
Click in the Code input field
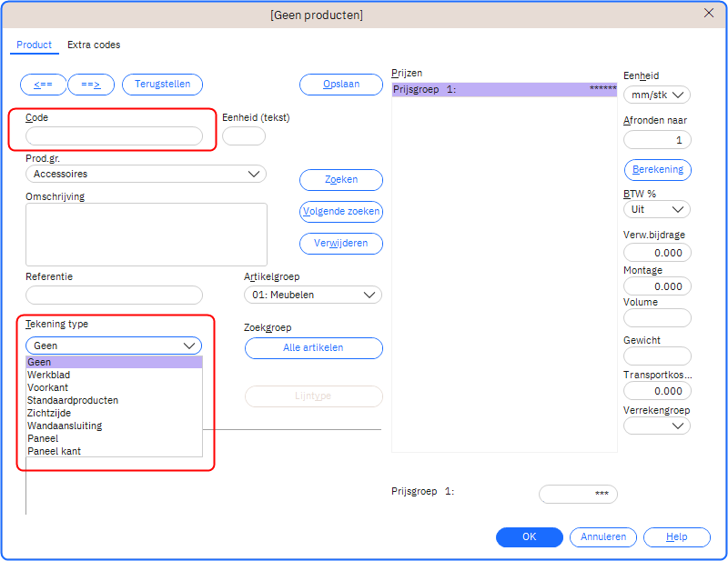tap(114, 136)
